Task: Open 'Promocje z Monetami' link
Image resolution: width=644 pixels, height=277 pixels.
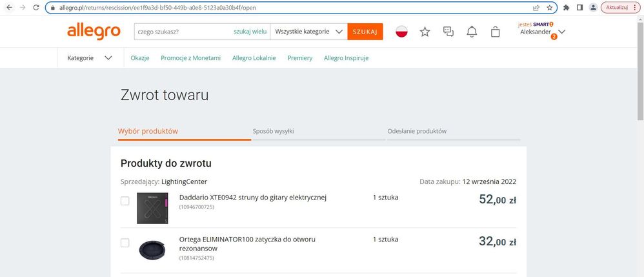Action: point(190,58)
